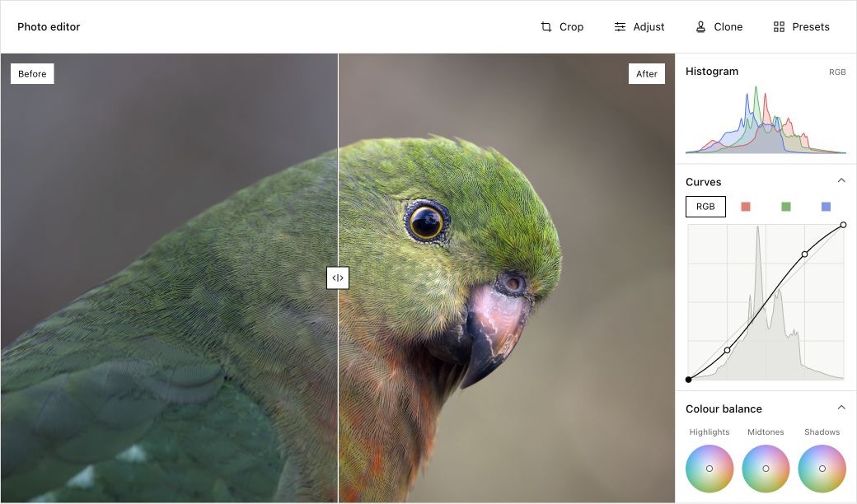Select the RGB curves channel tab

pyautogui.click(x=705, y=207)
